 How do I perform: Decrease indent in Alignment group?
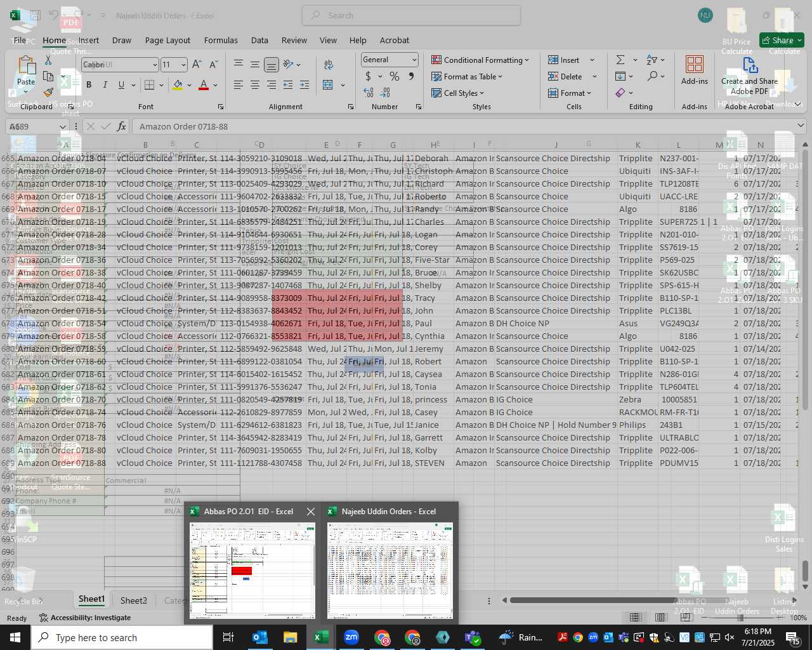coord(288,85)
